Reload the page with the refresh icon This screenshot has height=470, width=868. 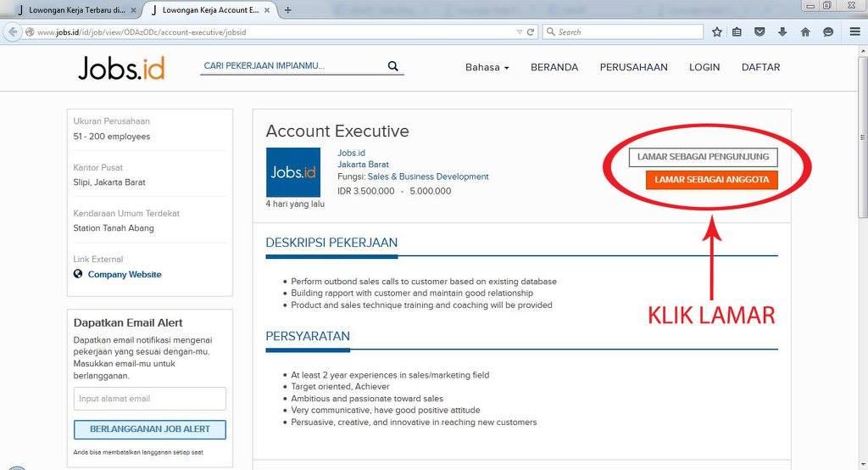(x=531, y=32)
